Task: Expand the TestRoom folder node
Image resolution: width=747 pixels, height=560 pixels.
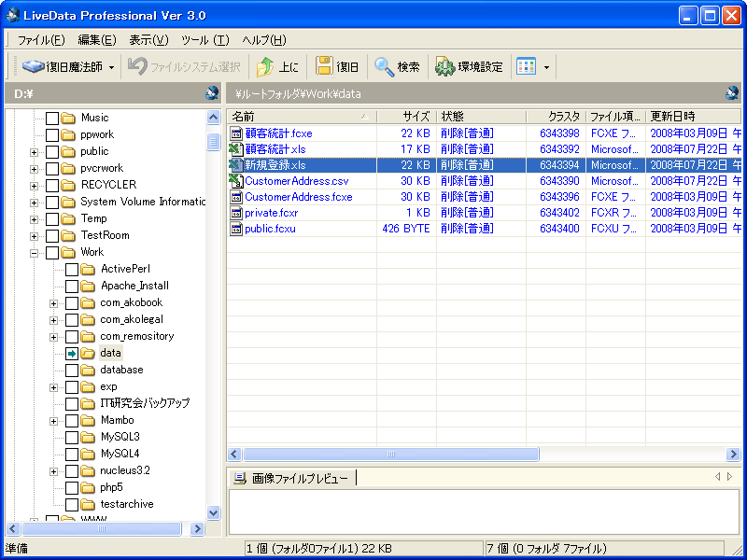Action: pyautogui.click(x=34, y=236)
